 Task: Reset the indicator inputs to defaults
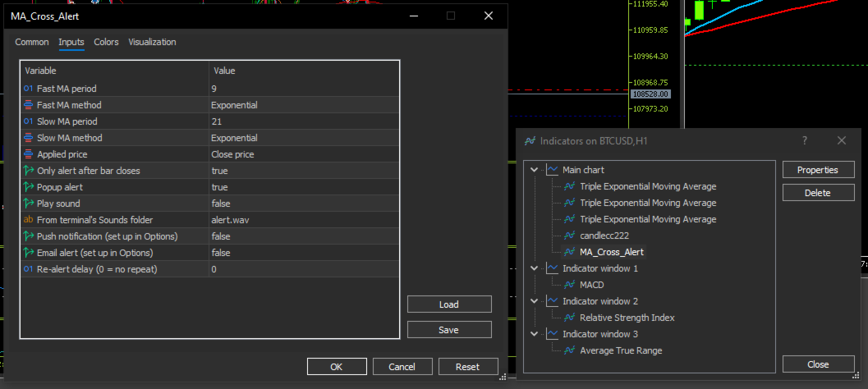click(468, 366)
